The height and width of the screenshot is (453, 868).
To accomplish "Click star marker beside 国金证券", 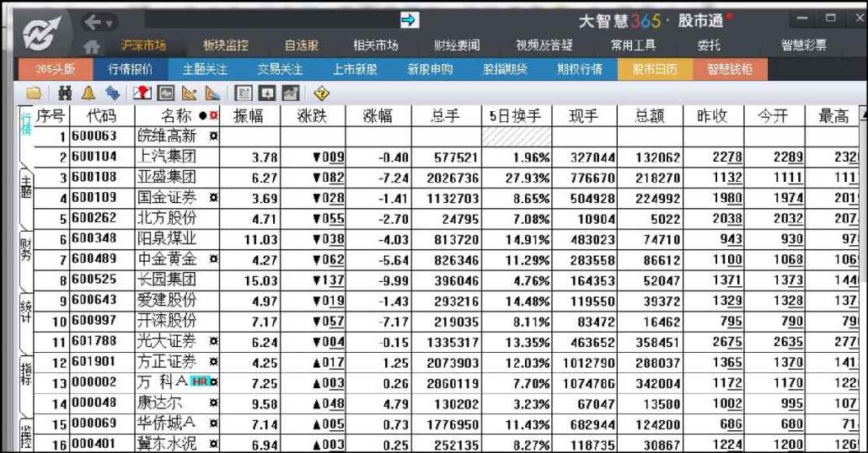I will [x=214, y=198].
